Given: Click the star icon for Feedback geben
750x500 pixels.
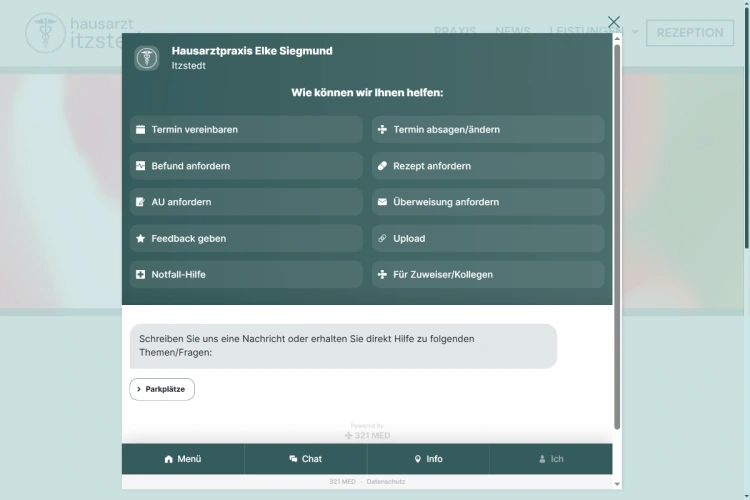Looking at the screenshot, I should (x=141, y=239).
